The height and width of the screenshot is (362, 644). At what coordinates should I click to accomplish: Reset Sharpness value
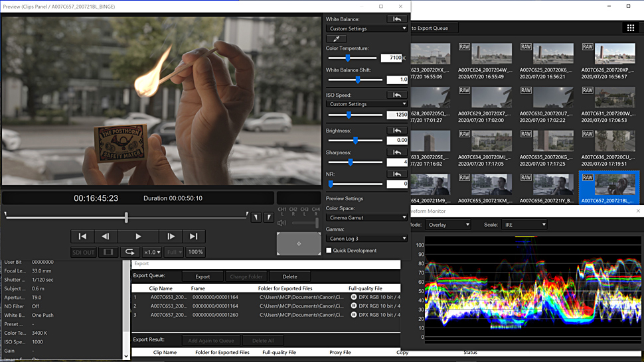(397, 152)
